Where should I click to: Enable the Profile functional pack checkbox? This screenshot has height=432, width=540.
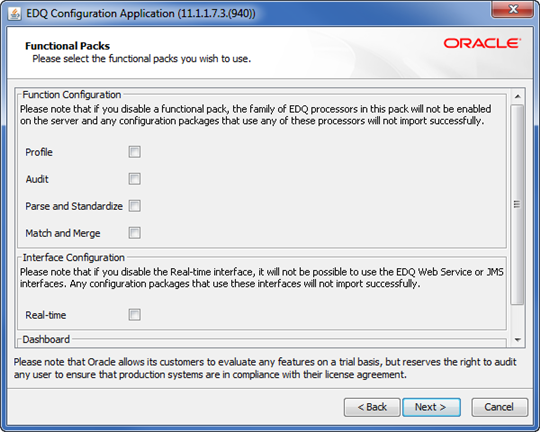[134, 152]
